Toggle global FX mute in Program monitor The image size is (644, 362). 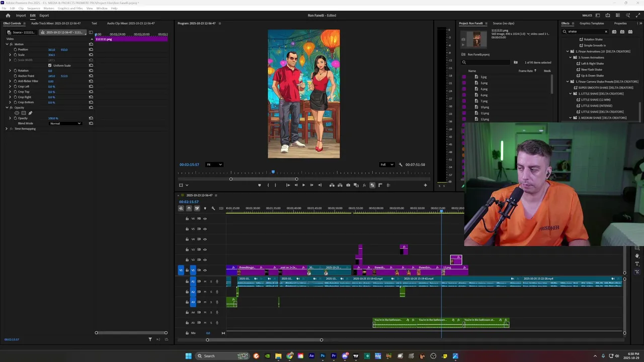[x=364, y=185]
